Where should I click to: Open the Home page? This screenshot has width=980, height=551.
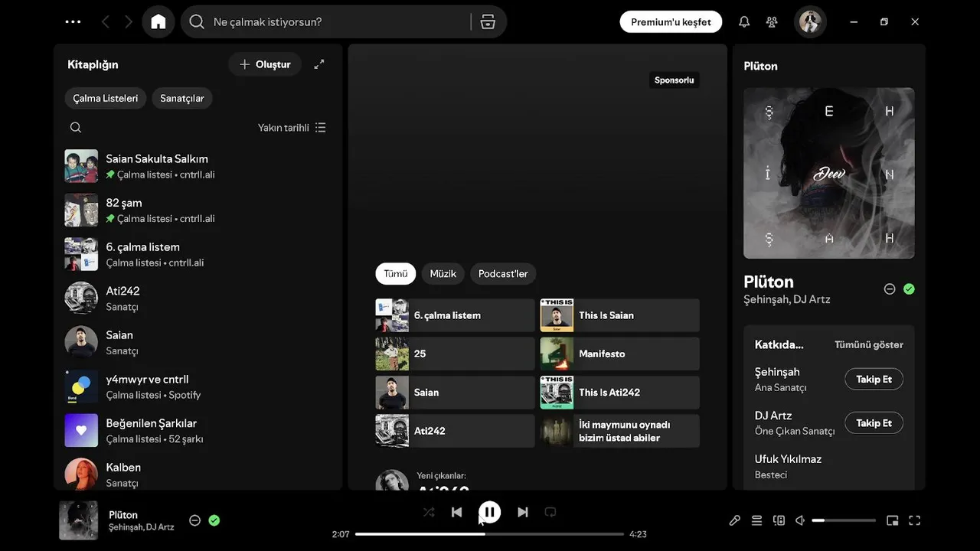[x=158, y=22]
